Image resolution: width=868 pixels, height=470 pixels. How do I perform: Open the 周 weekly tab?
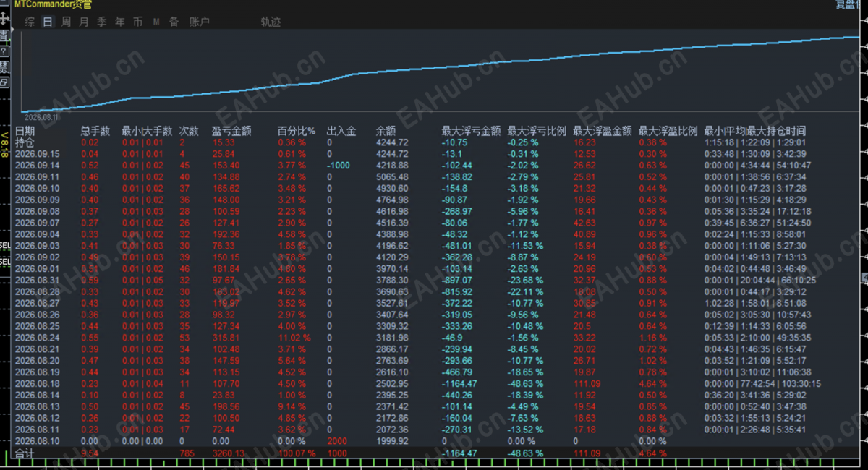66,22
